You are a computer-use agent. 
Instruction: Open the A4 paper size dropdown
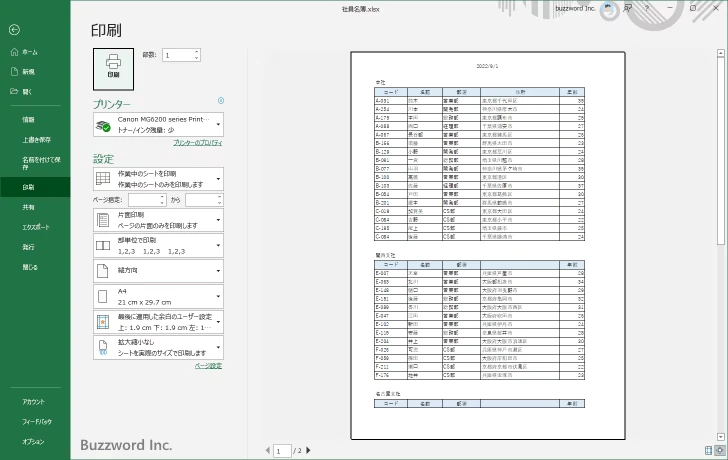click(158, 297)
